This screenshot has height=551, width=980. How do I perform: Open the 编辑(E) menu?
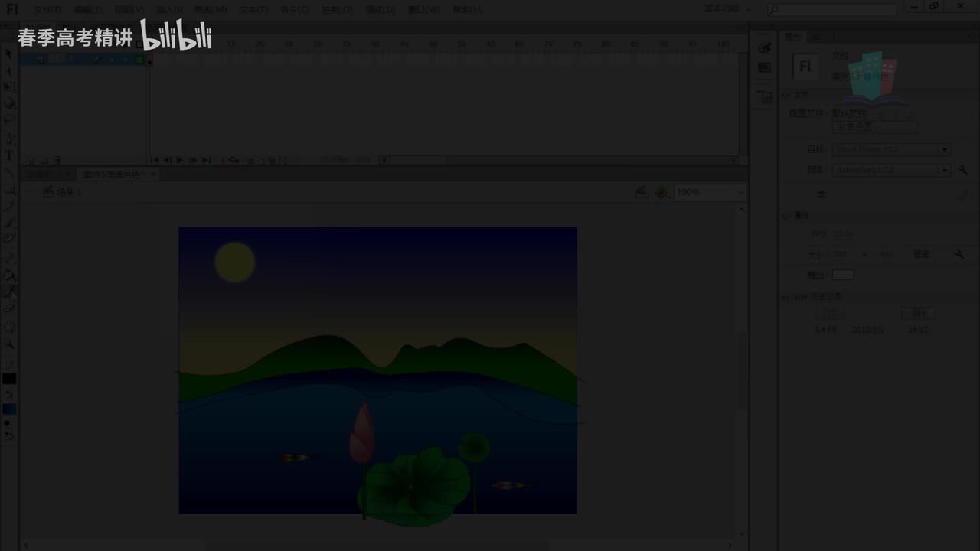(88, 10)
